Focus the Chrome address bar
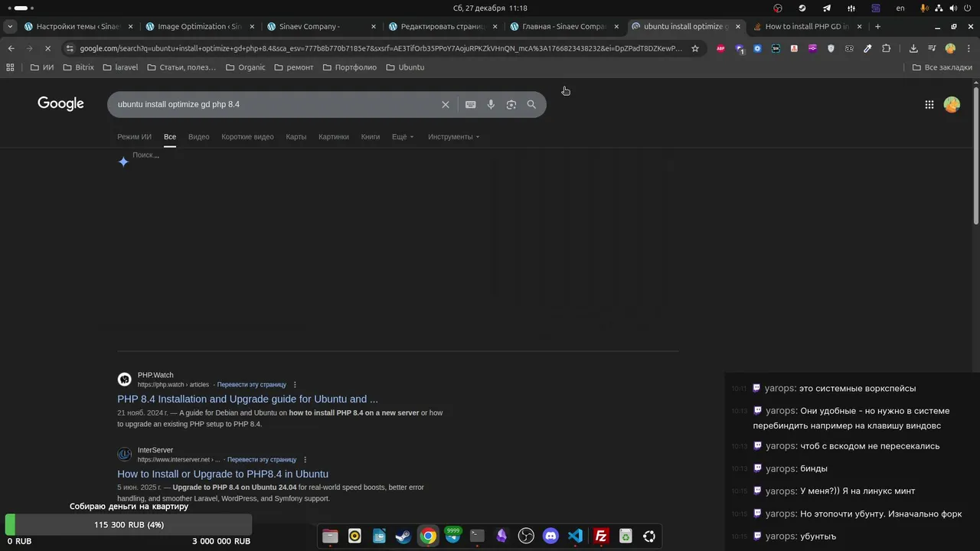The image size is (980, 551). (381, 48)
